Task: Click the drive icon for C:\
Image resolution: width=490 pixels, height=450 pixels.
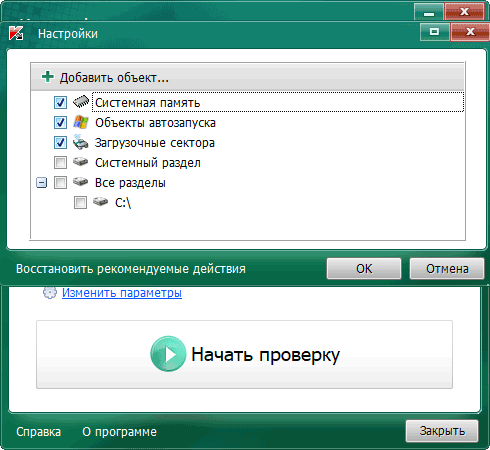Action: tap(100, 202)
